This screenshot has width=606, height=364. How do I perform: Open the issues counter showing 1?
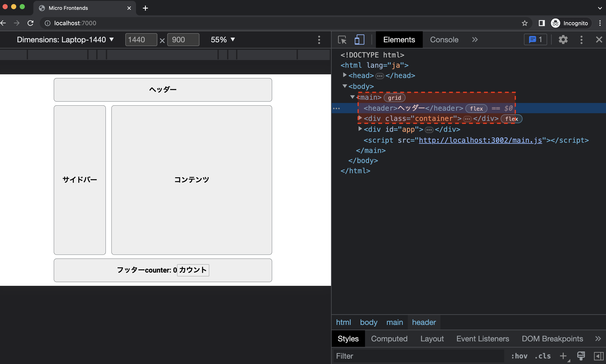click(535, 40)
